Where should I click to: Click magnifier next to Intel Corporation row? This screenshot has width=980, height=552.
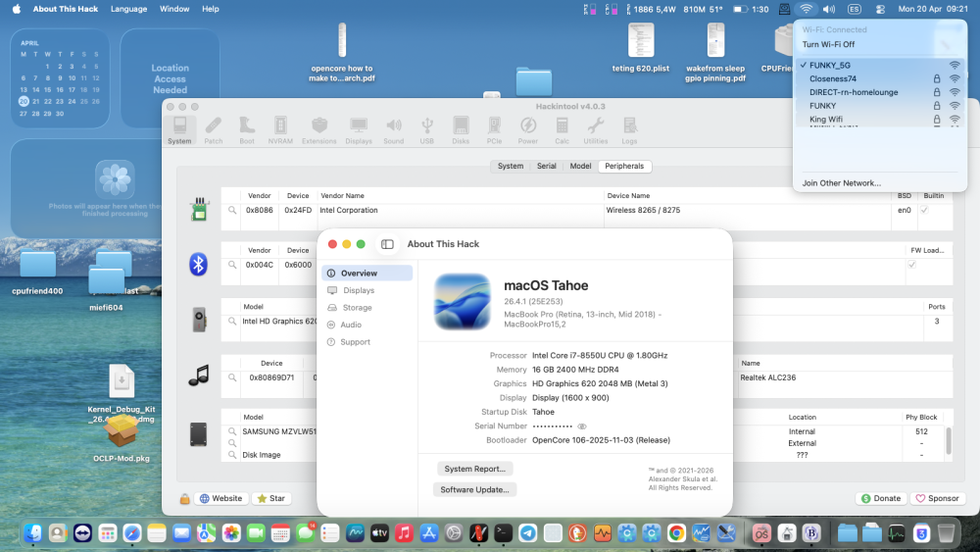(x=232, y=210)
